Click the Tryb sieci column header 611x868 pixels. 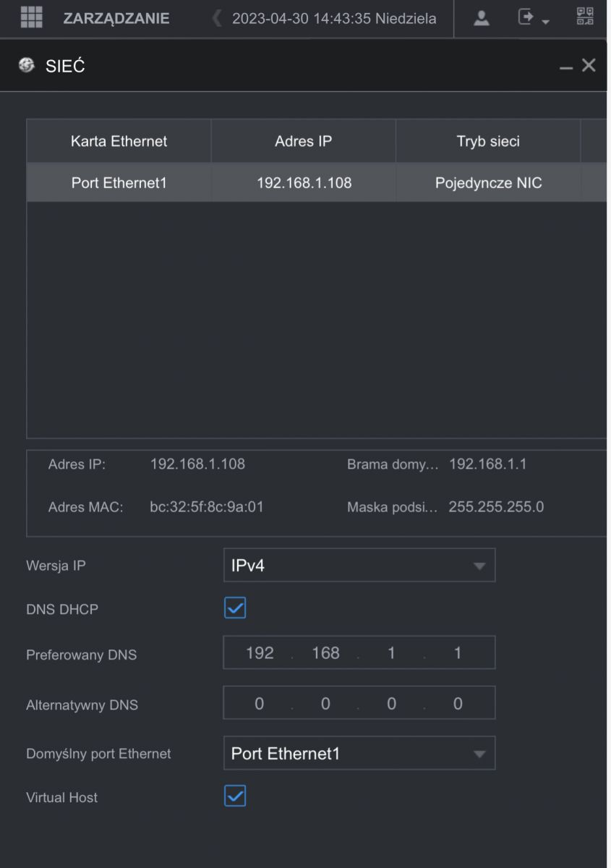(488, 141)
